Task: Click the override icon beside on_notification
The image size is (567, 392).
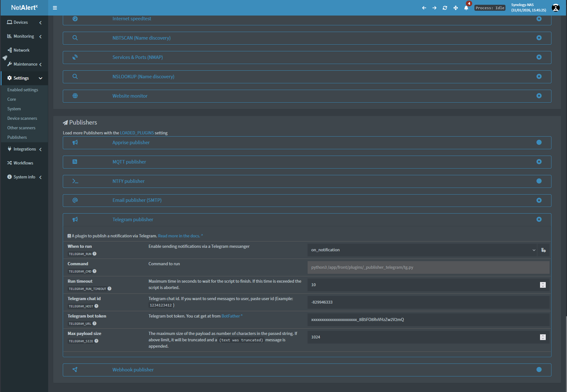Action: (543, 250)
